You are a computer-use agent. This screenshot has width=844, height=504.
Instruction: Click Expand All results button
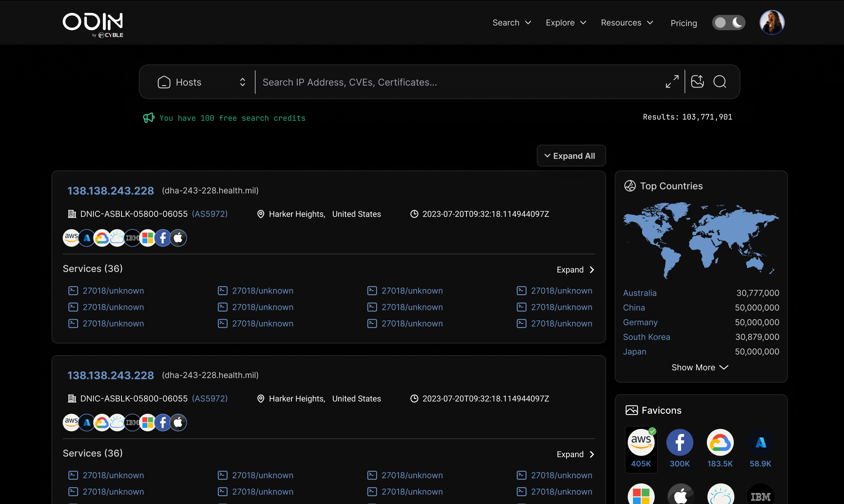pos(571,156)
